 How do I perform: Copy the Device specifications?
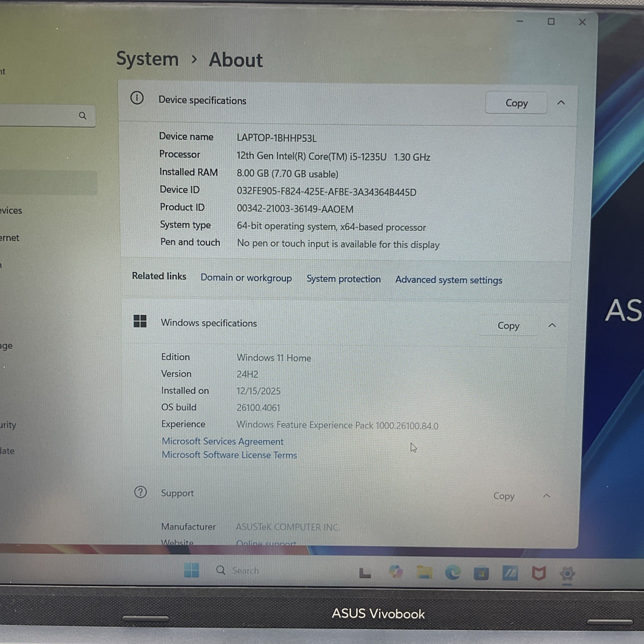(516, 103)
